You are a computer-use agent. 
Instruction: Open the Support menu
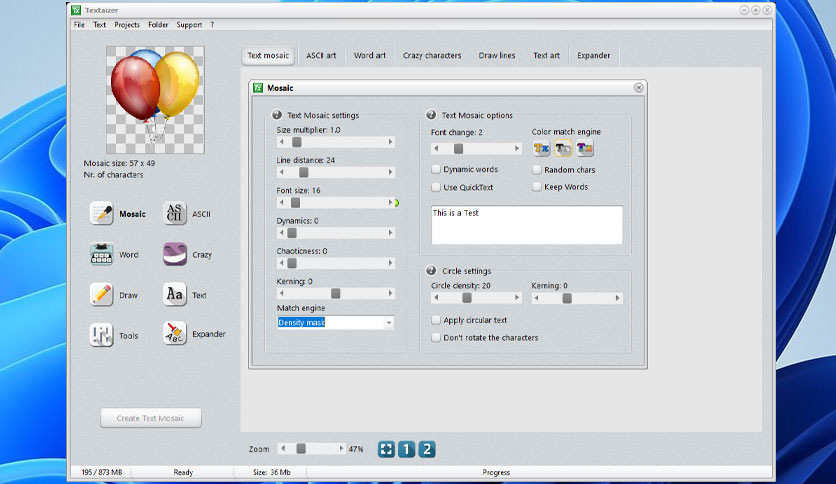click(189, 25)
